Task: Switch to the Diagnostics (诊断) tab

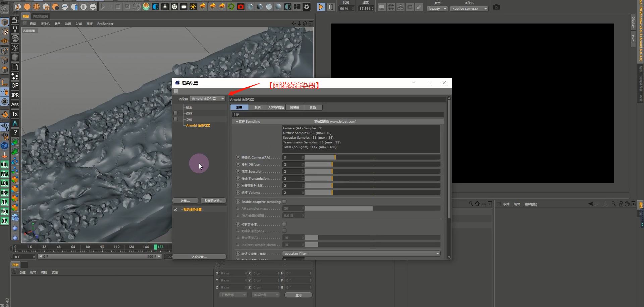Action: coord(313,107)
